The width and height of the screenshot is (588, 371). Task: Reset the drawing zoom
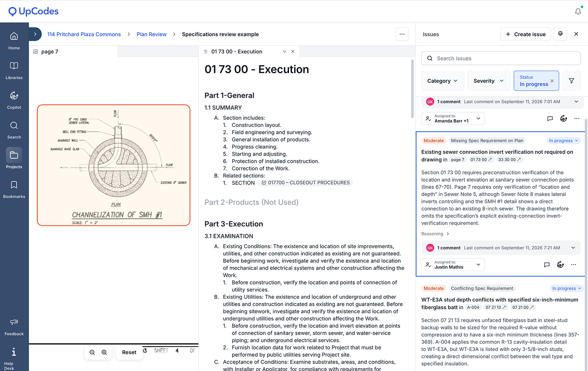(129, 352)
